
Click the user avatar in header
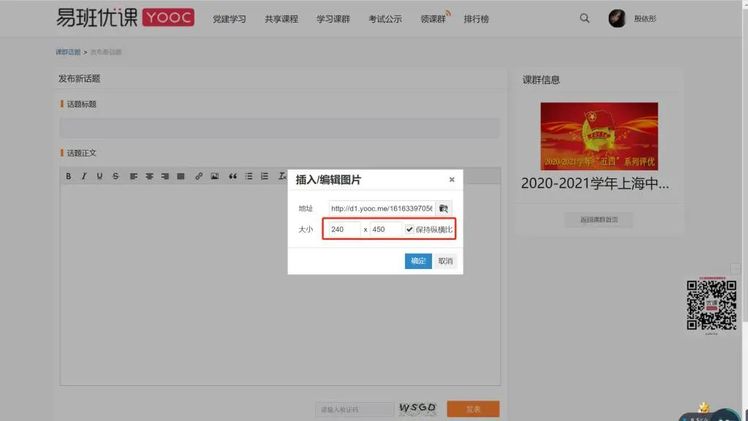coord(617,18)
